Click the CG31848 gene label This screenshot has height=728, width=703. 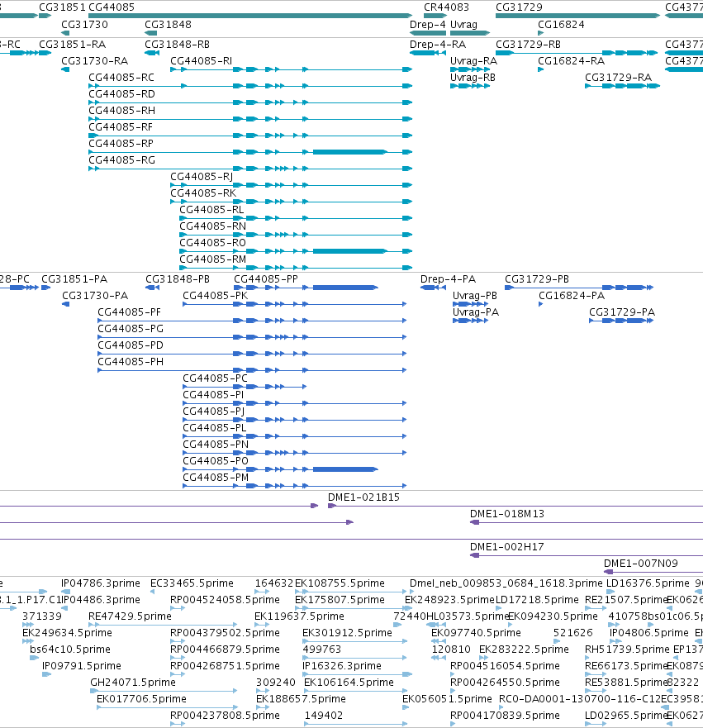pos(168,25)
